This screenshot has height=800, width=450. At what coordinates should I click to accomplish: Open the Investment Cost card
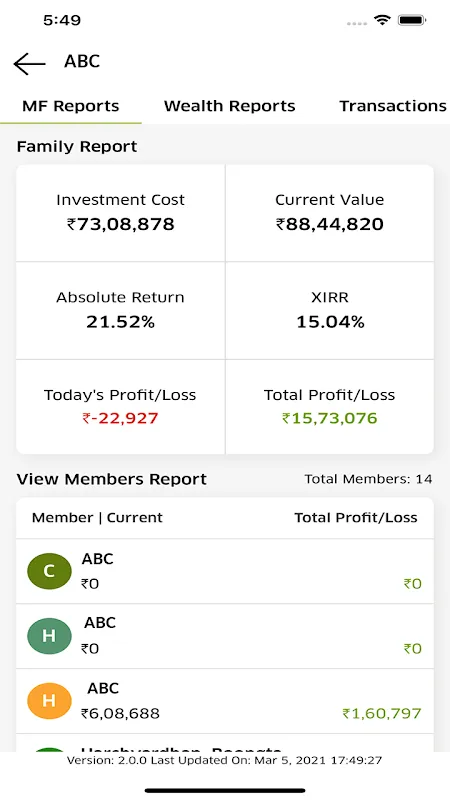click(x=120, y=213)
